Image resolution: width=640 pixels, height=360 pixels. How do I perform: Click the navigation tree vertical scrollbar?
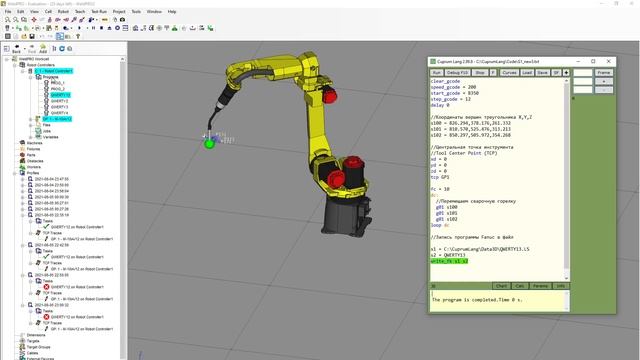pyautogui.click(x=122, y=208)
